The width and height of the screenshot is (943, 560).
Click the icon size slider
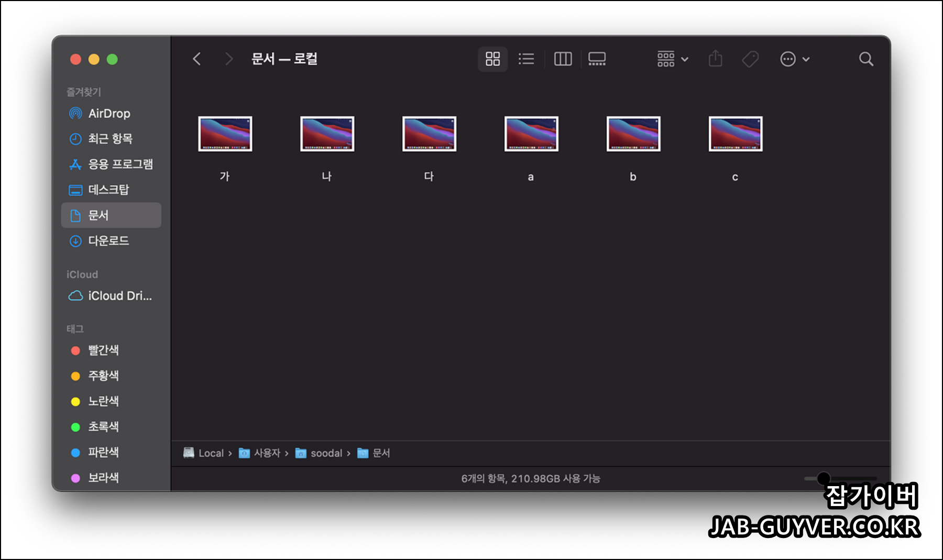tap(840, 478)
